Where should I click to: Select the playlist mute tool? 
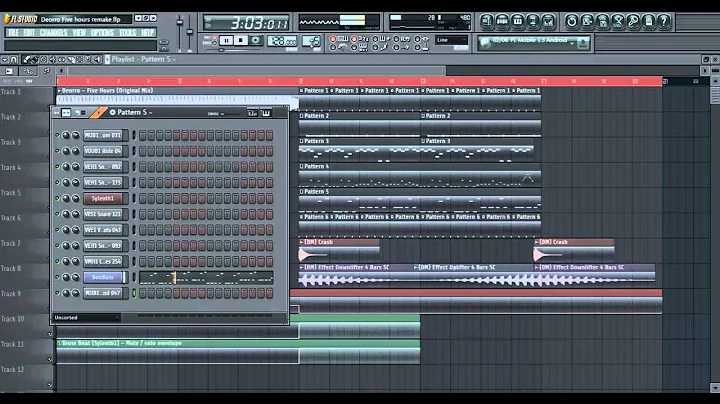[x=53, y=59]
